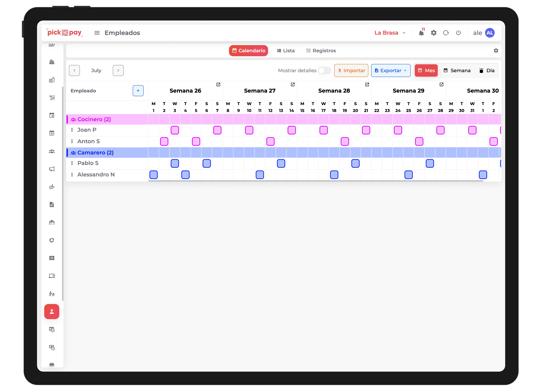Click the La Brasa restaurant selector
Screen dimensions: 543x392
click(388, 32)
